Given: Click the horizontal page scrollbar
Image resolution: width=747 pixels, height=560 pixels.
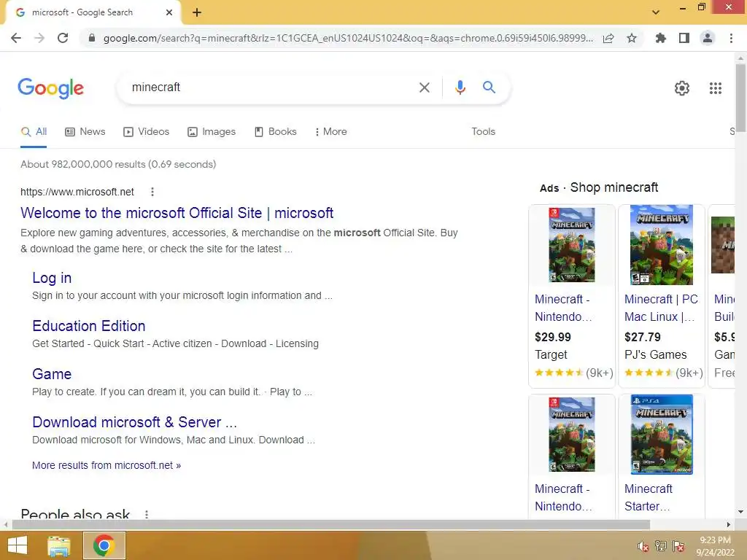Looking at the screenshot, I should pyautogui.click(x=331, y=525).
